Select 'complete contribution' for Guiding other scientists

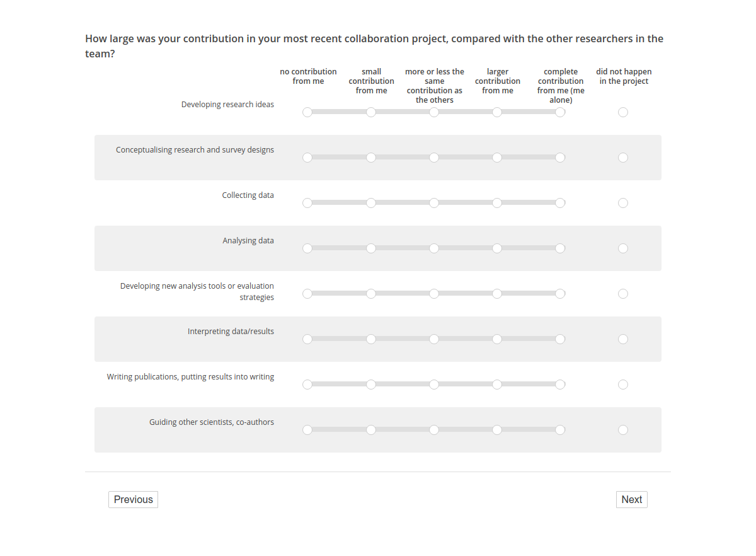point(560,430)
